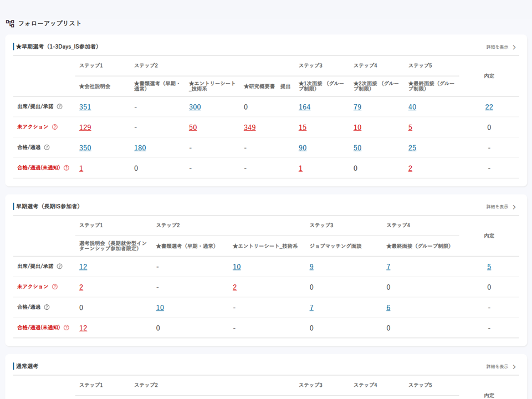Viewport: 532px width, 399px height.
Task: Click the red 129 未アクション link under ★会社説明会
Action: pos(85,127)
